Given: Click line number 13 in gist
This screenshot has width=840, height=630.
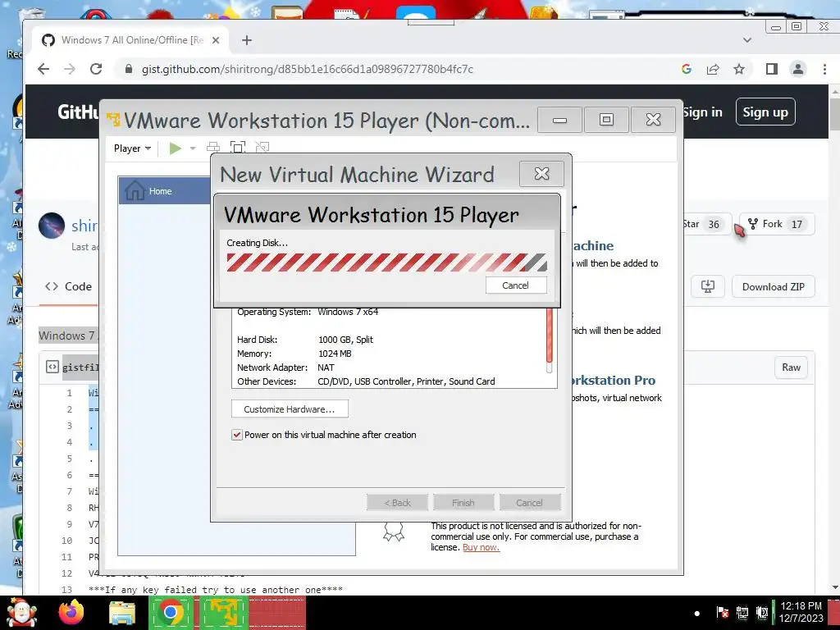Looking at the screenshot, I should pos(67,590).
